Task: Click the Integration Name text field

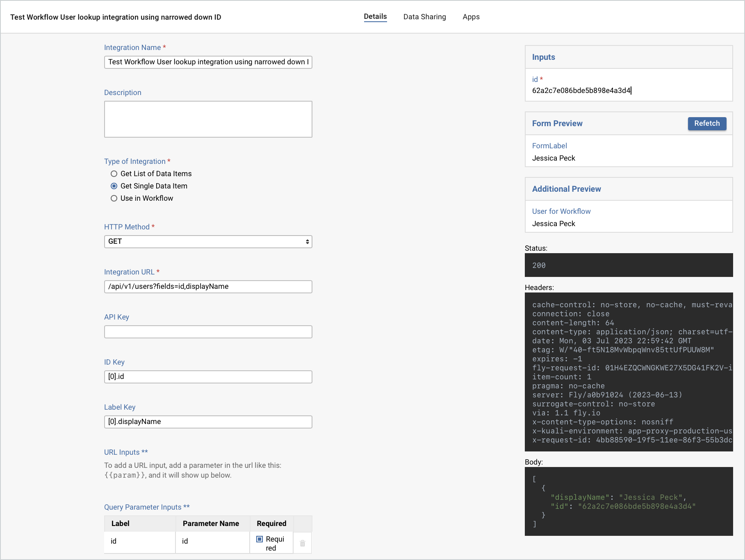Action: coord(207,62)
